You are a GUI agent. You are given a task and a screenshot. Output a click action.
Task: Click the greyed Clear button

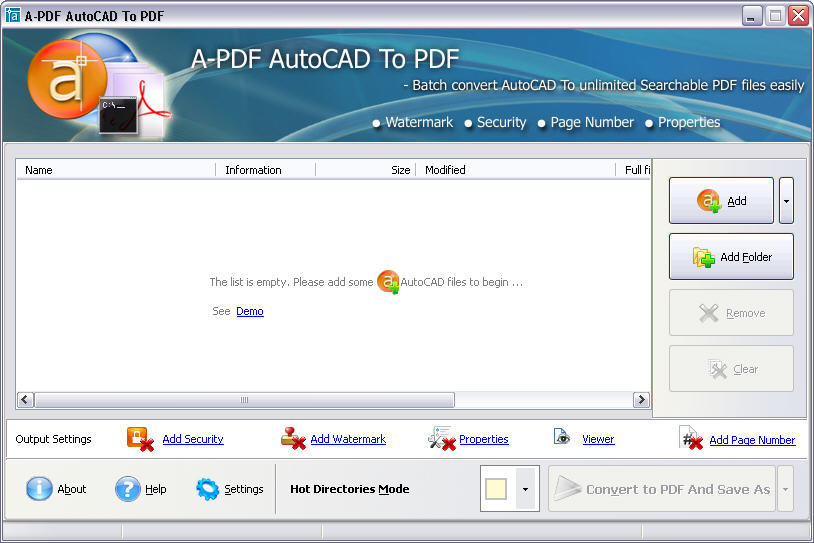[731, 369]
